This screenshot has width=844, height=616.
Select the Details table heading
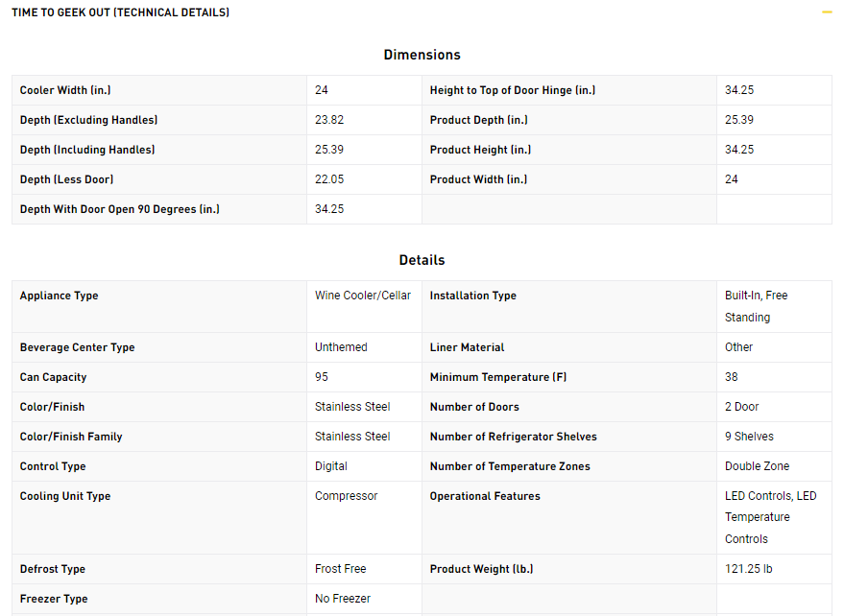[422, 260]
